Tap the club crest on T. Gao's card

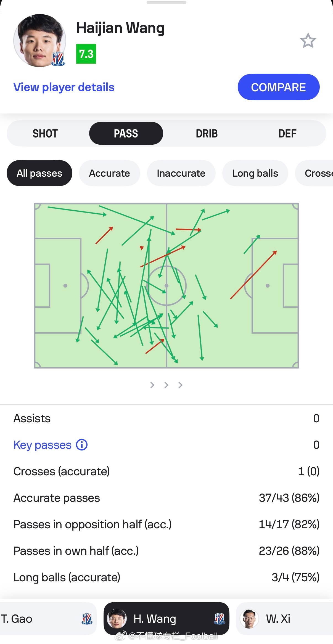pyautogui.click(x=87, y=619)
